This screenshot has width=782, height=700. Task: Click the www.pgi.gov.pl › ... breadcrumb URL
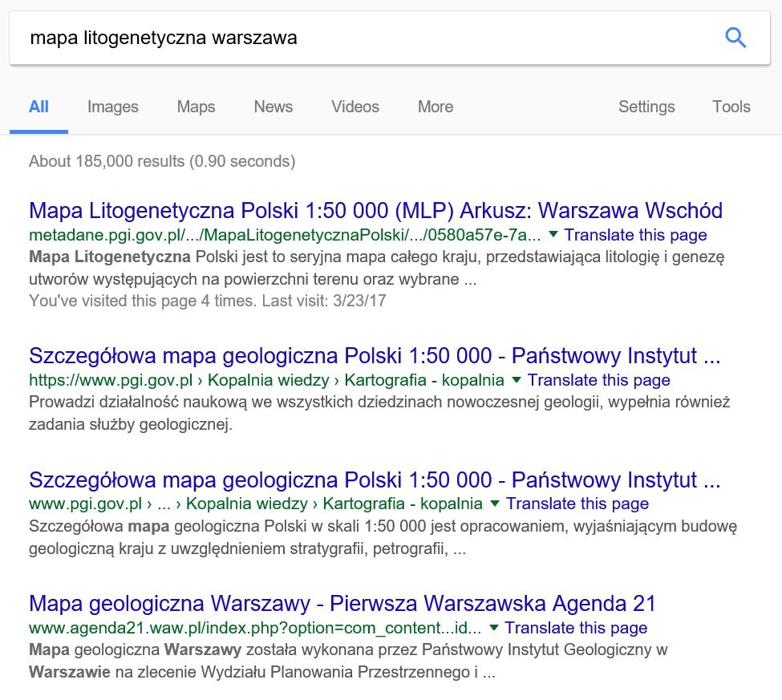[x=255, y=504]
